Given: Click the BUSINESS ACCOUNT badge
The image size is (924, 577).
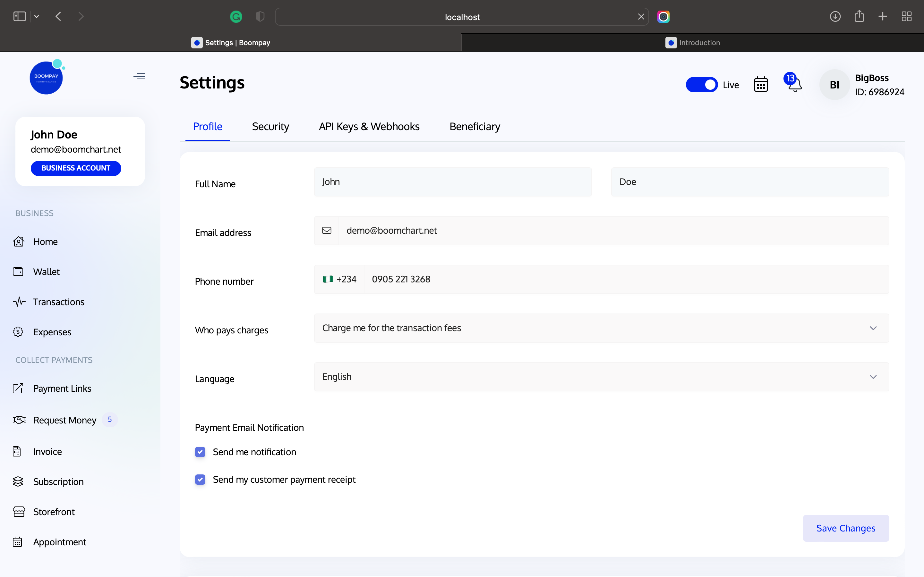Looking at the screenshot, I should 76,168.
